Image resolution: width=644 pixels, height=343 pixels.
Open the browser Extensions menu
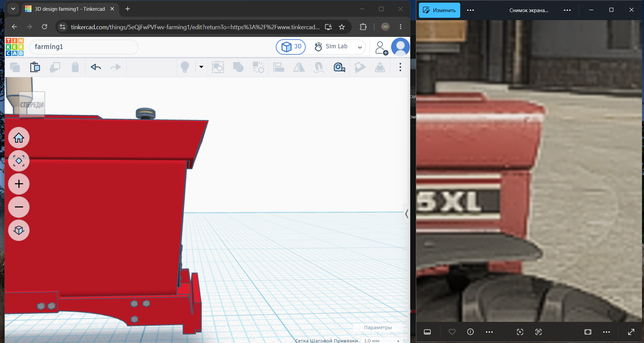click(x=363, y=27)
